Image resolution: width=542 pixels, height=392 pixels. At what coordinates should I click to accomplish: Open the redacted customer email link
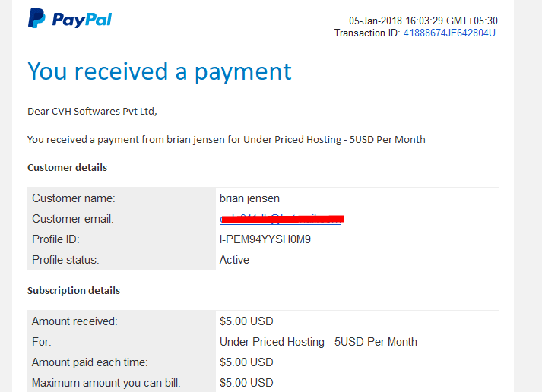pos(282,219)
